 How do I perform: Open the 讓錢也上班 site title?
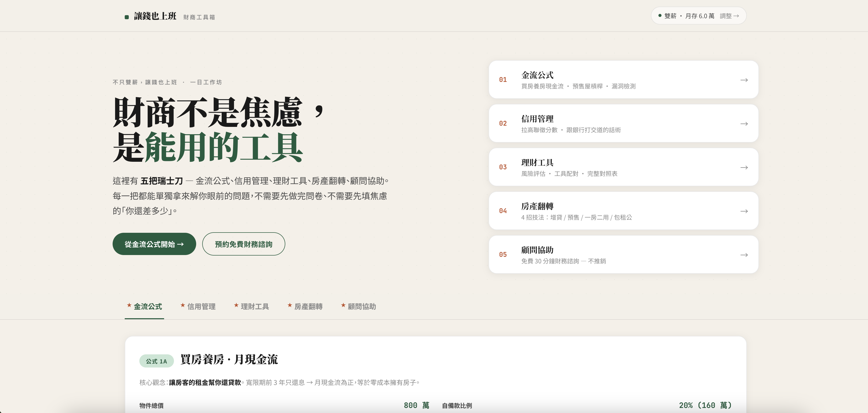(x=155, y=16)
